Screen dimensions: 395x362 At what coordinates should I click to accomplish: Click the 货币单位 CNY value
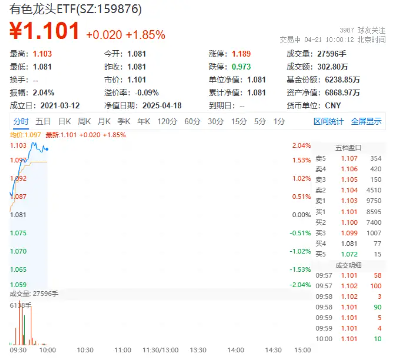click(333, 106)
